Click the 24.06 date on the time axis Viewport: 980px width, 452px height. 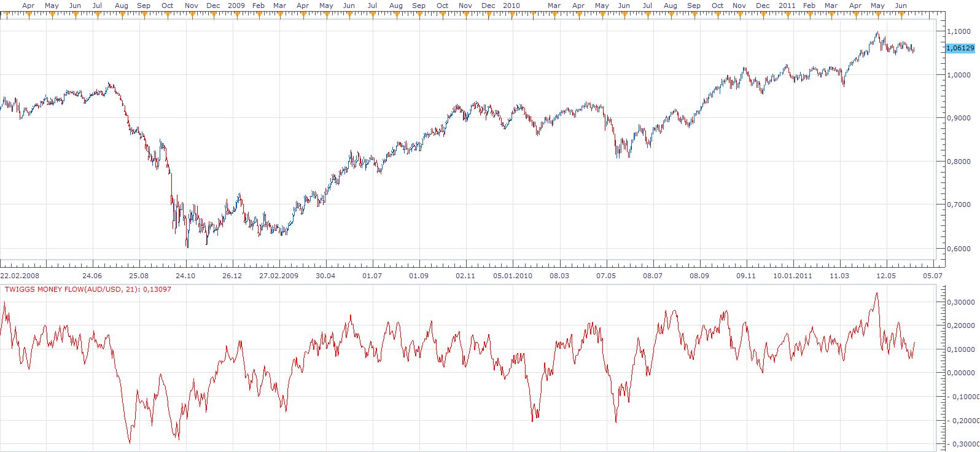coord(92,276)
